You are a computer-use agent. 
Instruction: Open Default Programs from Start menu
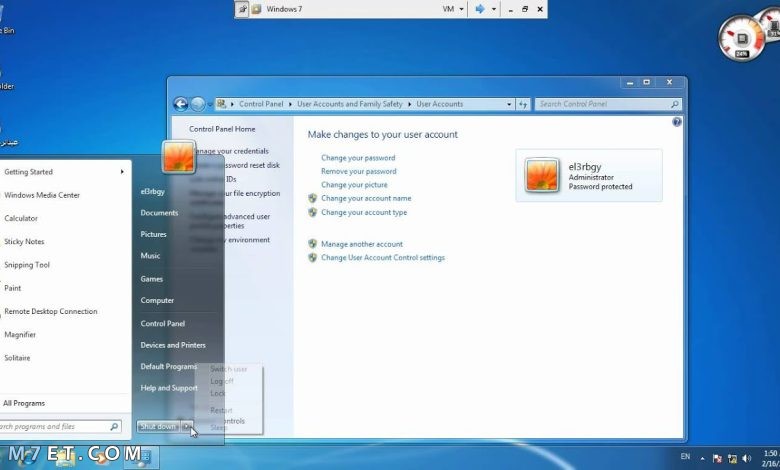point(169,367)
